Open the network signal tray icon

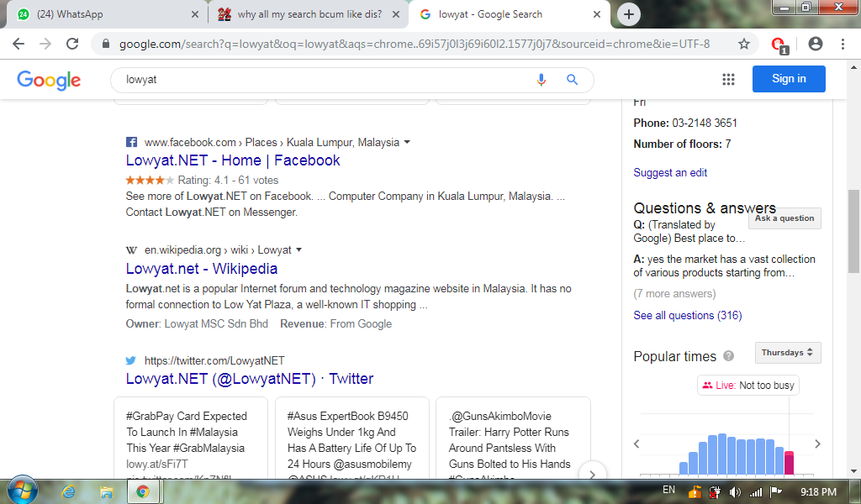pyautogui.click(x=756, y=492)
